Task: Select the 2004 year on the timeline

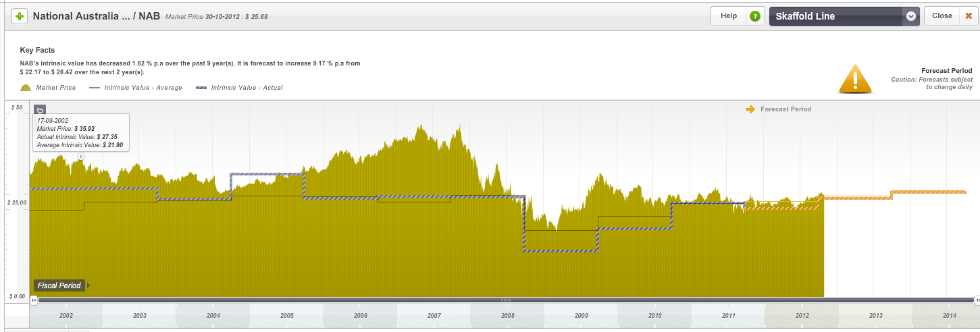Action: click(213, 316)
